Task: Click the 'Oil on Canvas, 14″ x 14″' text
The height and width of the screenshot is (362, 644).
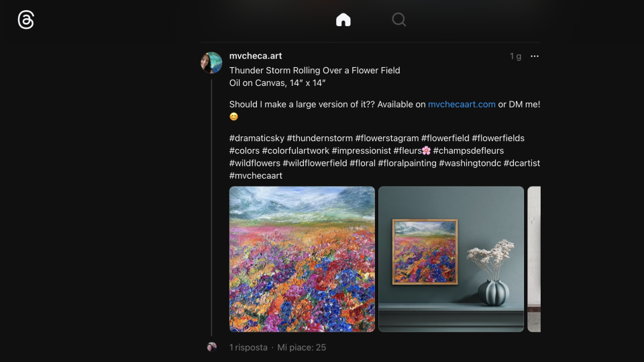Action: pos(277,83)
